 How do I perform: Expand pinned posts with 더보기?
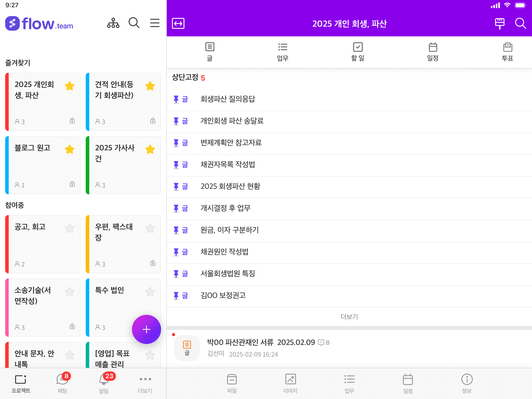(x=349, y=317)
